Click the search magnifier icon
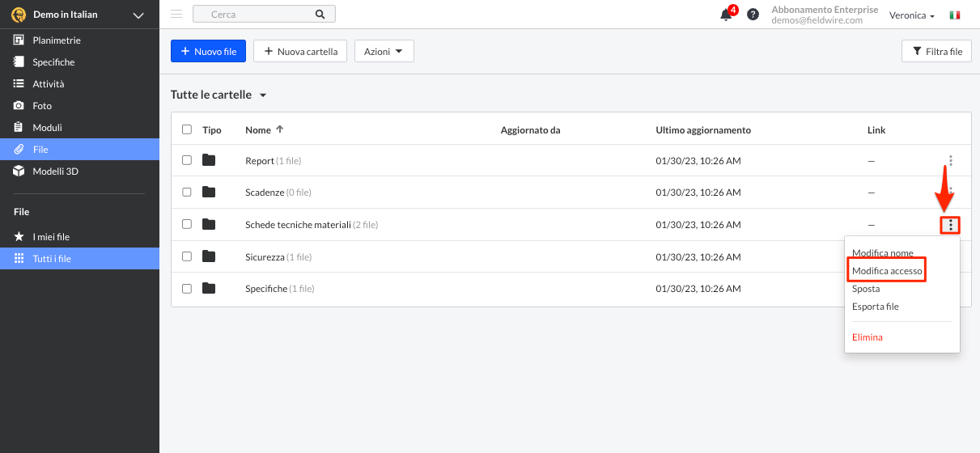This screenshot has width=980, height=453. [x=320, y=15]
